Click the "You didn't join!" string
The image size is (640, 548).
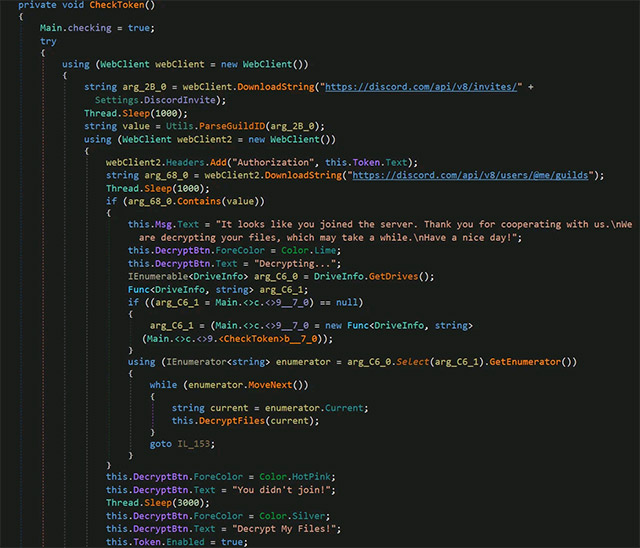[x=281, y=490]
